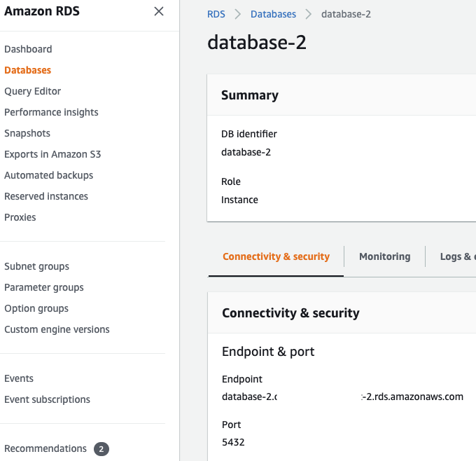Click the Summary panel heading

coord(250,95)
